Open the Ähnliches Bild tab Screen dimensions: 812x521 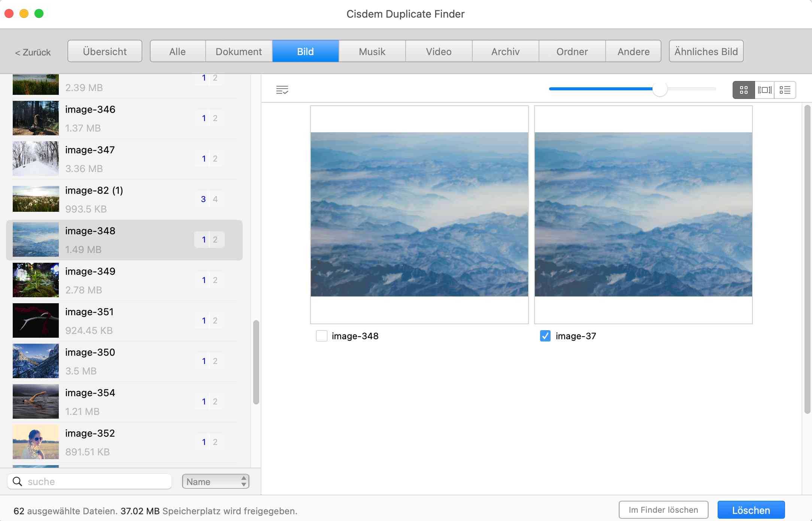tap(706, 51)
